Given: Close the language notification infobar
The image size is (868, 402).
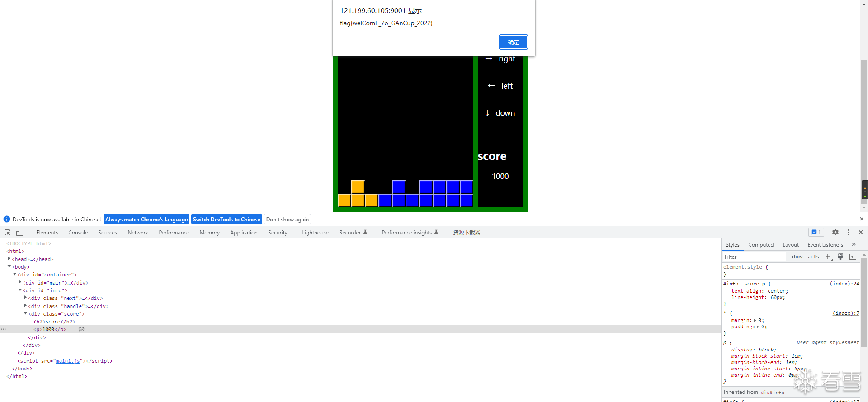Looking at the screenshot, I should 862,219.
